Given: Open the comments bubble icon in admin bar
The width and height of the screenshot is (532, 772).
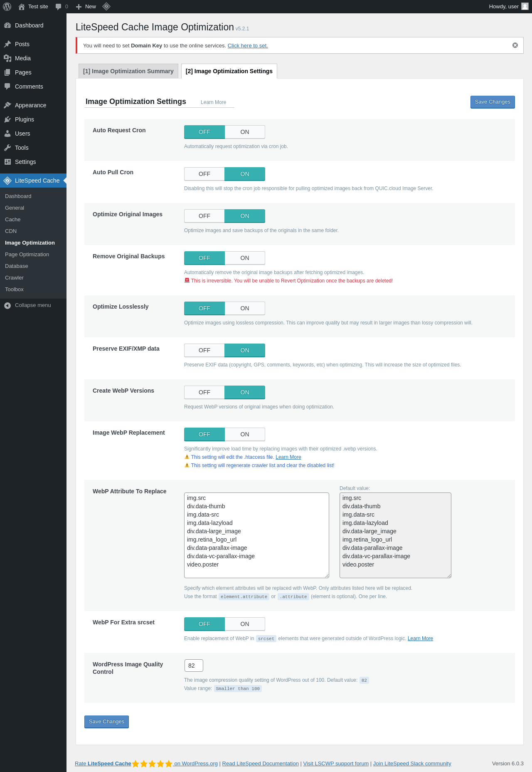Looking at the screenshot, I should pos(59,7).
